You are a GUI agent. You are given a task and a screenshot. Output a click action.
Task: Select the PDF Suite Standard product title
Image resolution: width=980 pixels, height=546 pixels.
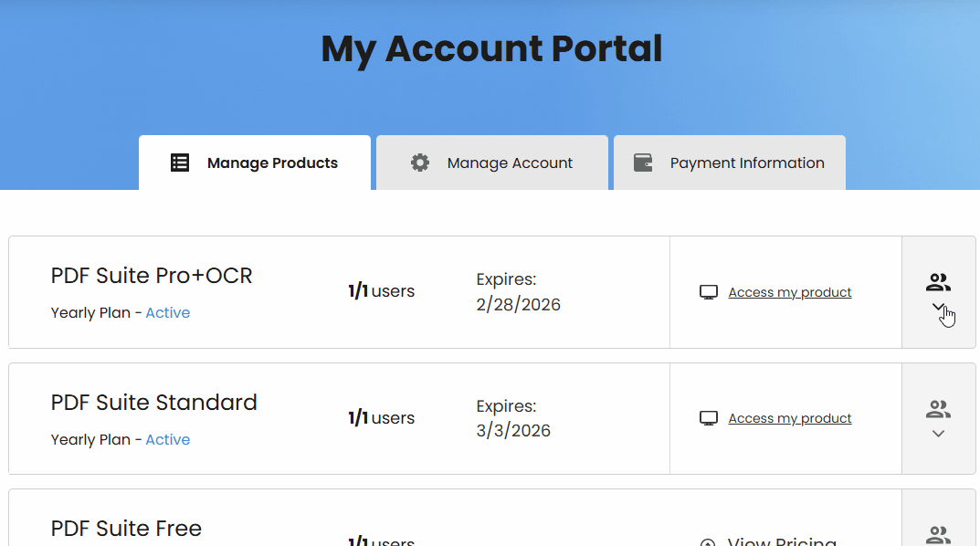[x=153, y=403]
